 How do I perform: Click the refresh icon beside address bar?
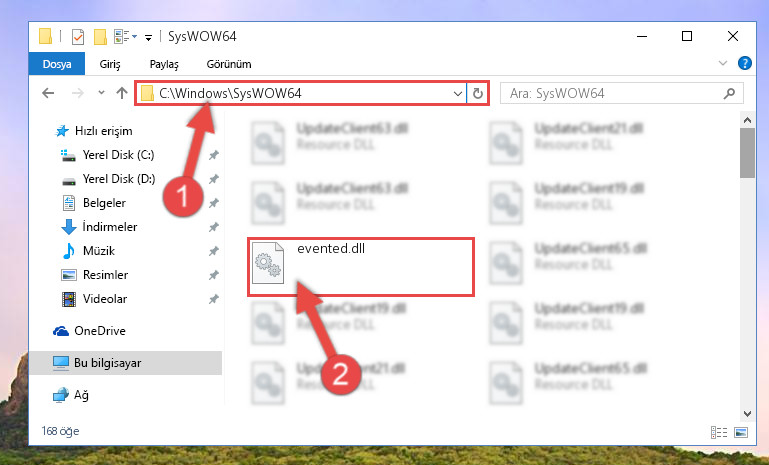[478, 93]
